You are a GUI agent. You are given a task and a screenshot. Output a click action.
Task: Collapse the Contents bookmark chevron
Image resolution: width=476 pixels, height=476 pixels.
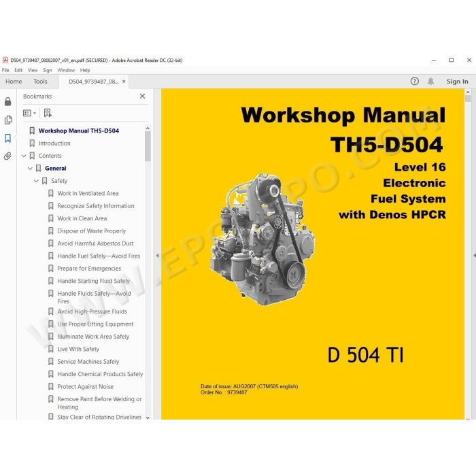click(x=24, y=156)
